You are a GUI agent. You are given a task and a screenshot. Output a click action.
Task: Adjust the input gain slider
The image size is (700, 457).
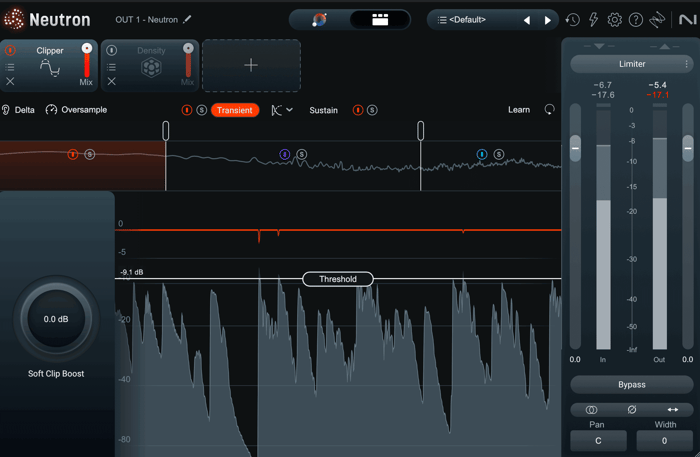coord(575,148)
